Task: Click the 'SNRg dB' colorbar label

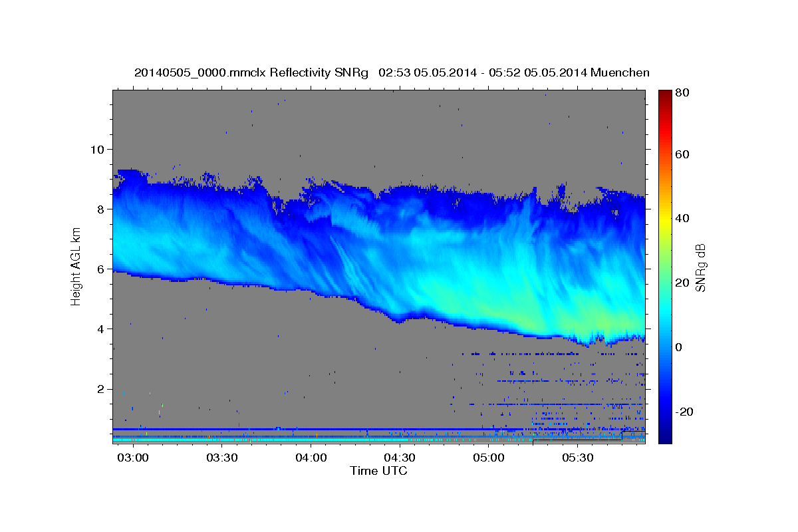Action: tap(700, 267)
